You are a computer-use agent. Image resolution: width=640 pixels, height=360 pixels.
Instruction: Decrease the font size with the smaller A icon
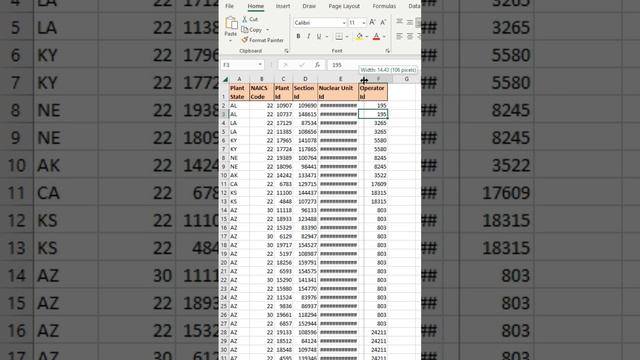click(383, 23)
